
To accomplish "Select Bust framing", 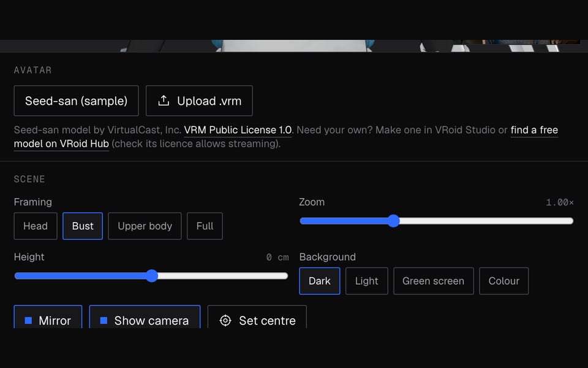I will (x=83, y=226).
